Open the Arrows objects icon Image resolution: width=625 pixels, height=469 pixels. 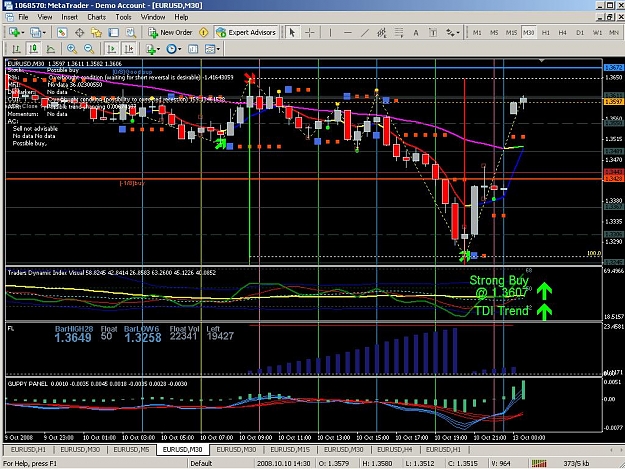point(450,32)
